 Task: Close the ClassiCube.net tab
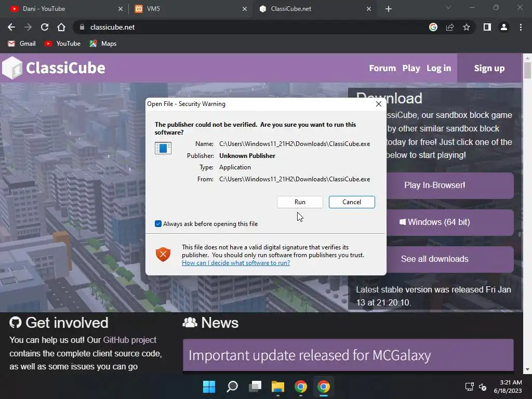pos(369,9)
